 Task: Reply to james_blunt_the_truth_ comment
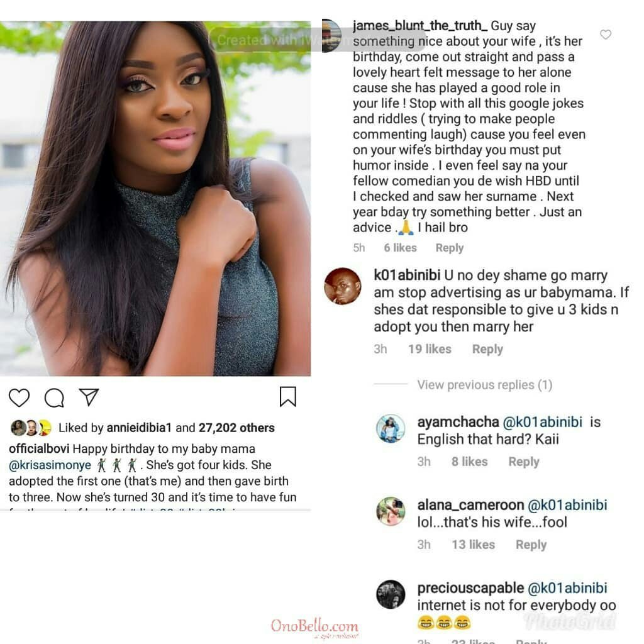coord(449,248)
